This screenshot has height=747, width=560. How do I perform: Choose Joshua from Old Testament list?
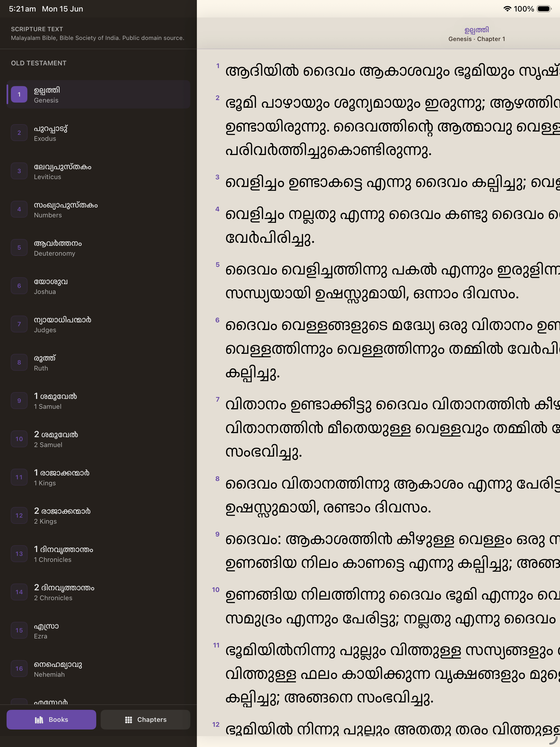98,286
